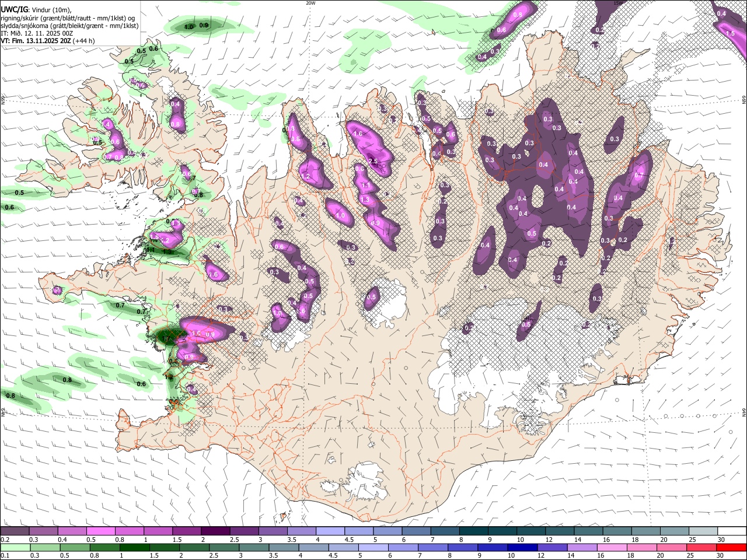
Task: Select the valid time 'VT: Fim. 13.11.2025 20Z'
Action: pyautogui.click(x=36, y=41)
